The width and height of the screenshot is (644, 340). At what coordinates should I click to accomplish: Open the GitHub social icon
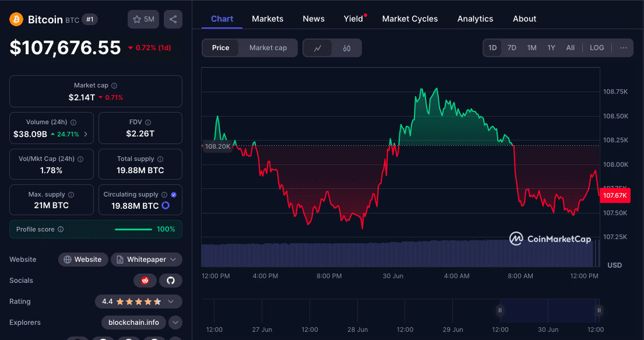click(170, 281)
